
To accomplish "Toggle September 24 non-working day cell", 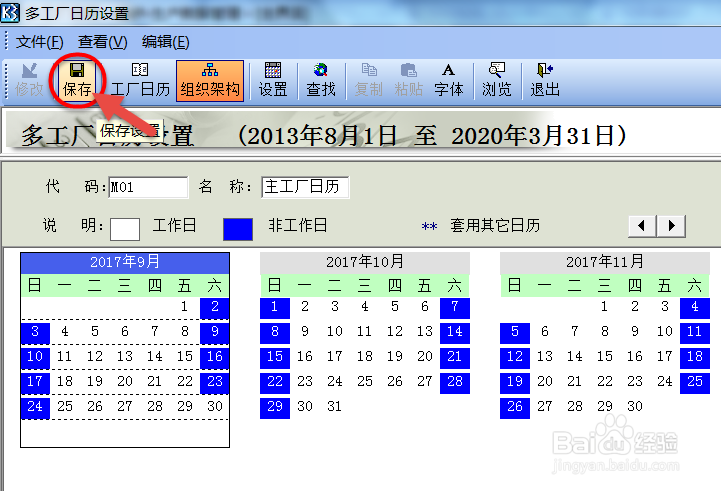I will [x=35, y=407].
